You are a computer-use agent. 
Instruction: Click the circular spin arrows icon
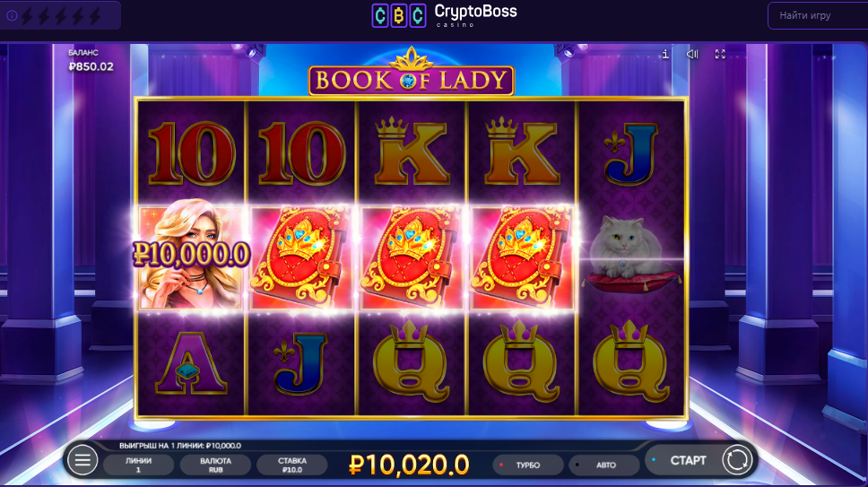coord(737,460)
